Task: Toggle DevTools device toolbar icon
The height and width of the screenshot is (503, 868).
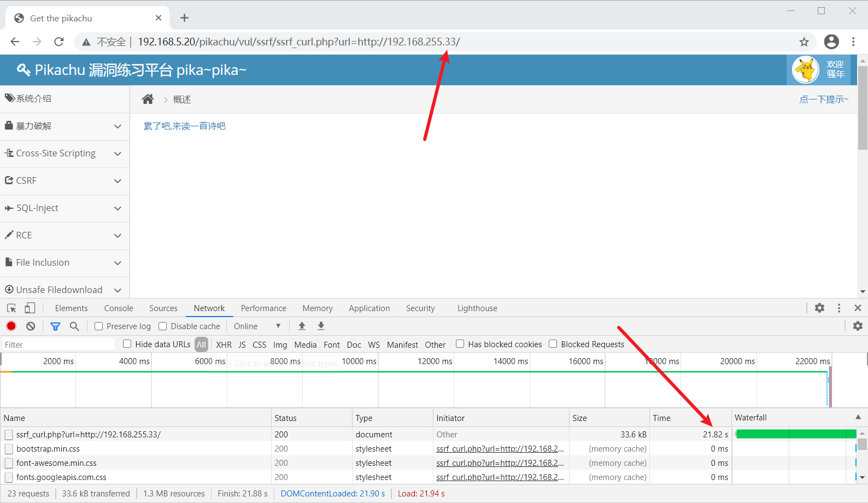Action: [30, 308]
